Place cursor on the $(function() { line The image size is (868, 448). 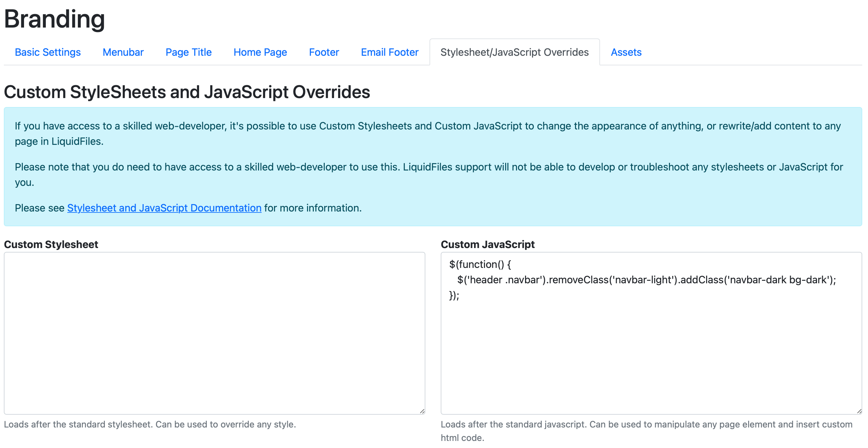pos(480,264)
